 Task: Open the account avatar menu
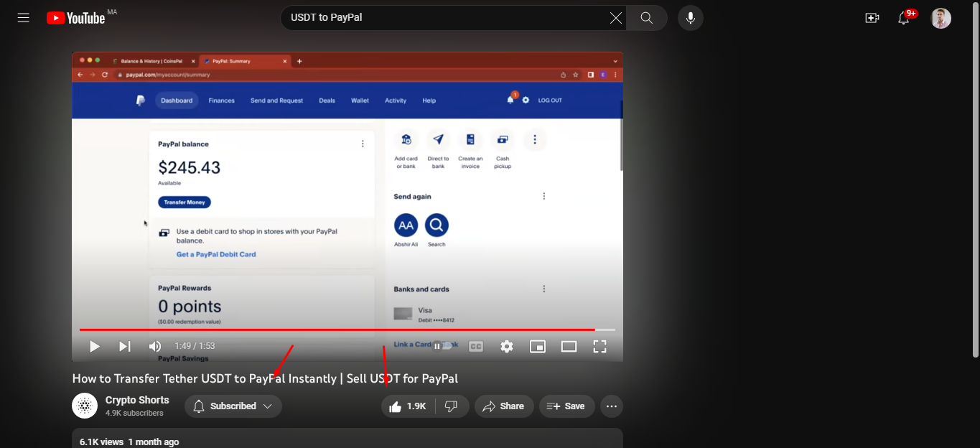pos(941,18)
